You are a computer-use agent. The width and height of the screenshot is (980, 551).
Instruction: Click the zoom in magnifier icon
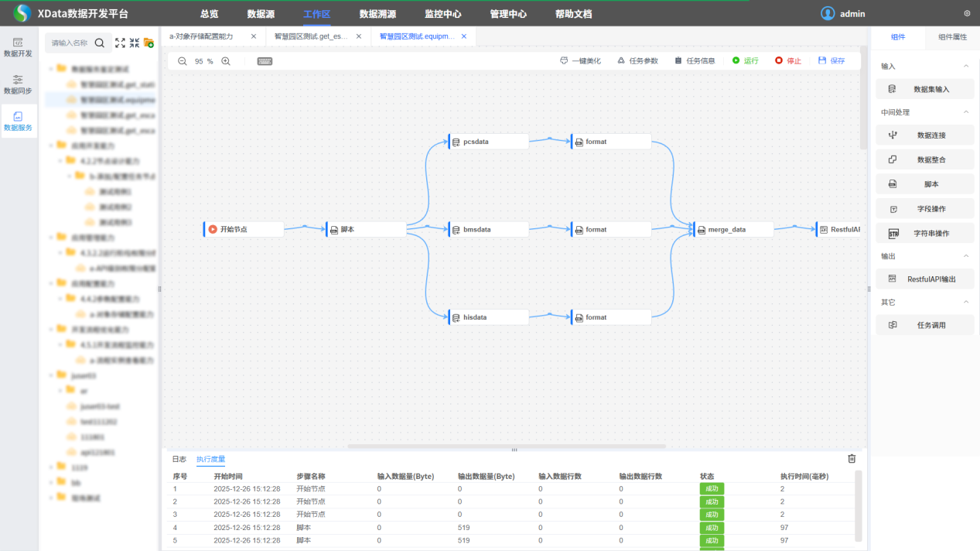point(226,61)
